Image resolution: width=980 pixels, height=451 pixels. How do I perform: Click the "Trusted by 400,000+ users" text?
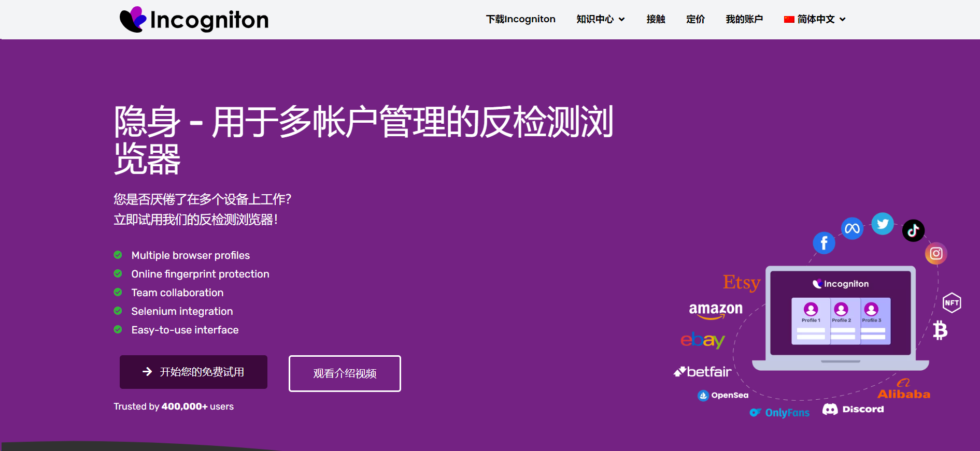(x=174, y=406)
